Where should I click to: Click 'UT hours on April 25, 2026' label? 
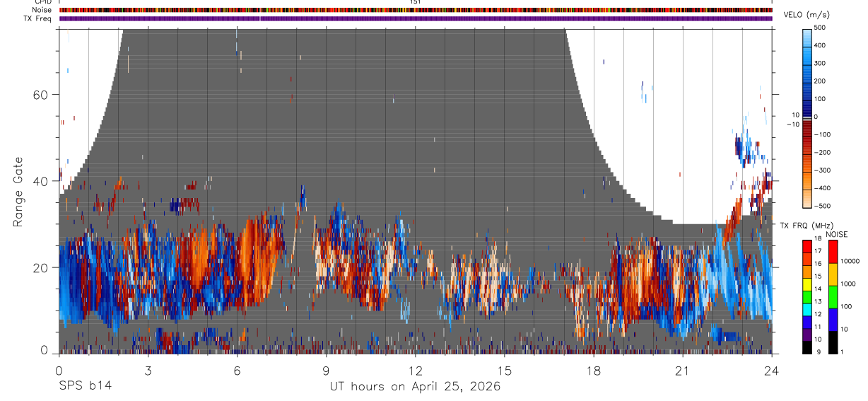415,387
